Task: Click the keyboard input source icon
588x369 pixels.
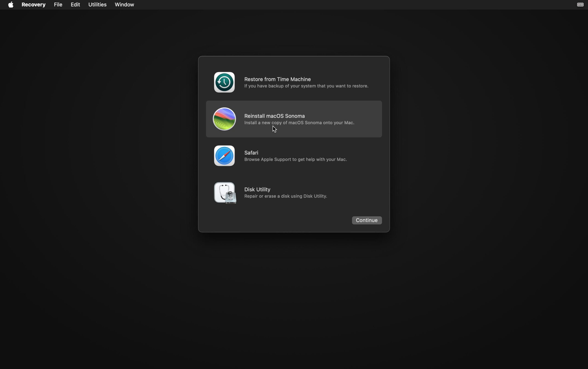Action: click(x=580, y=5)
